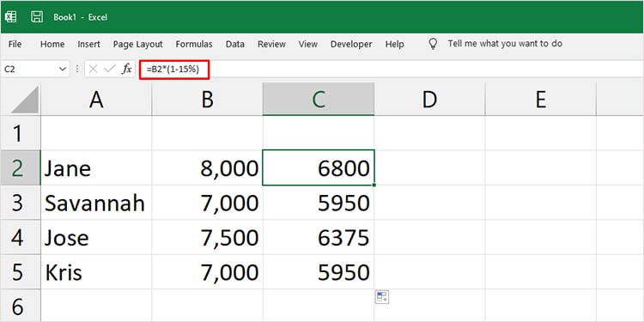Select Kris's 5950 cell
Viewport: 644px width, 322px height.
(319, 271)
